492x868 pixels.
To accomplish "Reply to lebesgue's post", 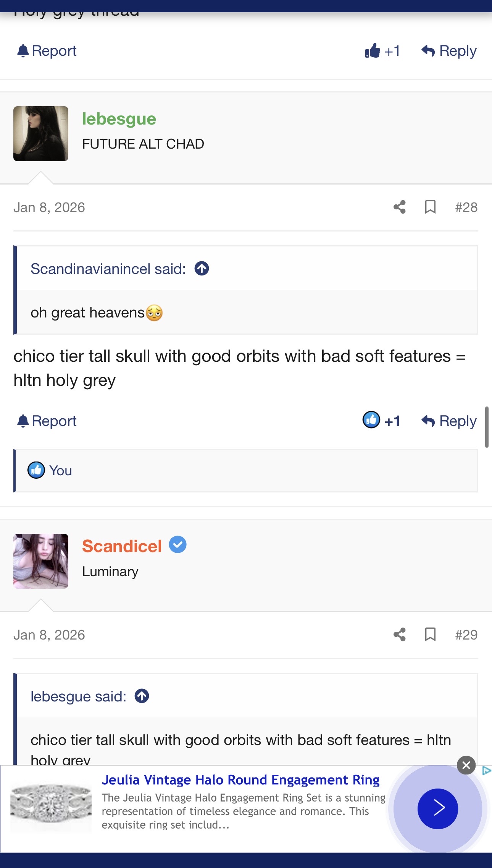I will (x=449, y=421).
